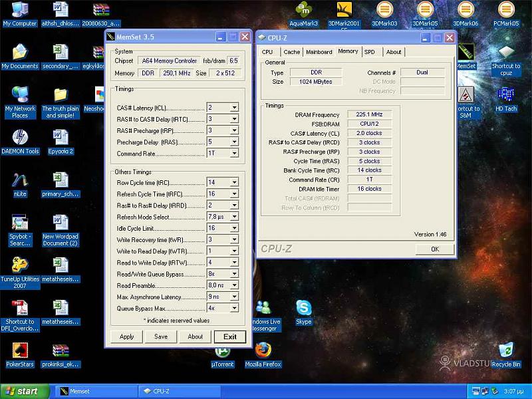
Task: Open the aithsh_dhlos... Word document icon
Action: (x=61, y=14)
